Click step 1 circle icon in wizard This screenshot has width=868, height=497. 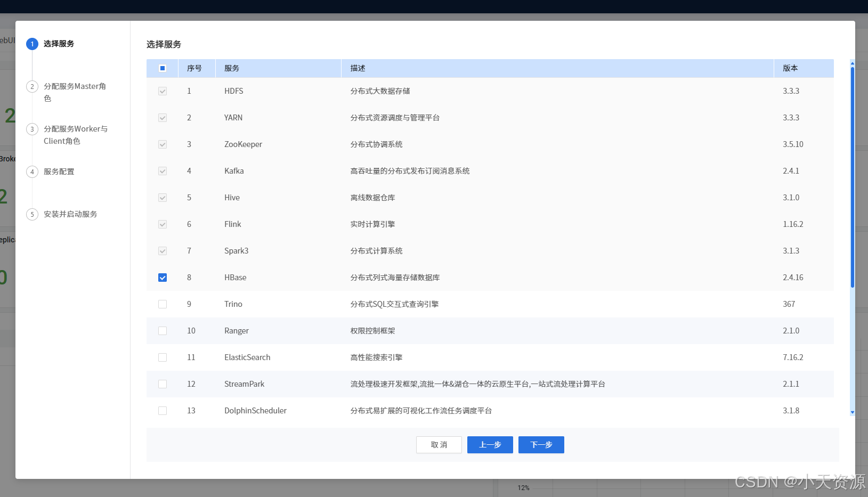tap(32, 44)
